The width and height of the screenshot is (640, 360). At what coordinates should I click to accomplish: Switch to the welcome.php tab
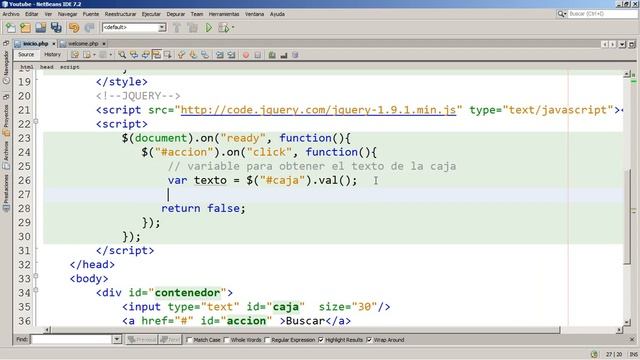pos(83,43)
